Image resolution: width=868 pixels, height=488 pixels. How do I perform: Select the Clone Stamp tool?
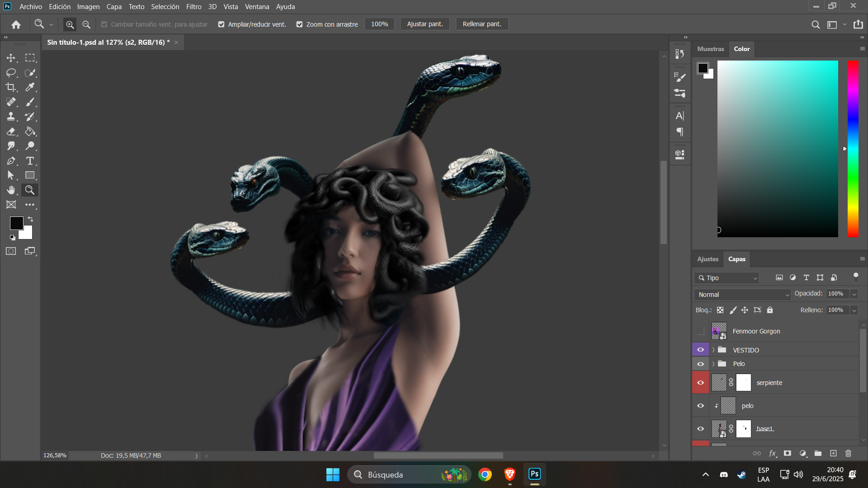[11, 117]
